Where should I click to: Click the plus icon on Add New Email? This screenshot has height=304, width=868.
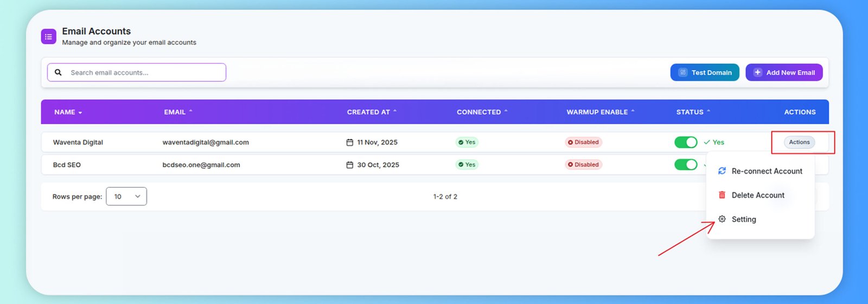pyautogui.click(x=757, y=72)
